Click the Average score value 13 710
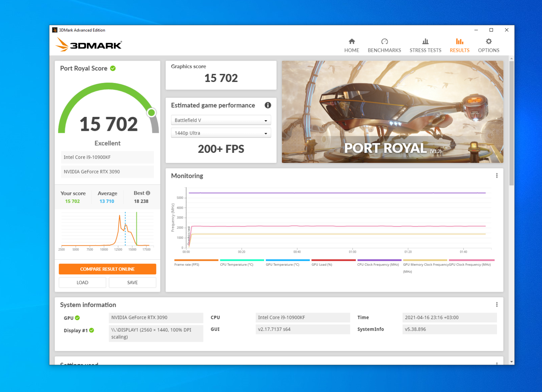This screenshot has height=392, width=542. coord(107,201)
